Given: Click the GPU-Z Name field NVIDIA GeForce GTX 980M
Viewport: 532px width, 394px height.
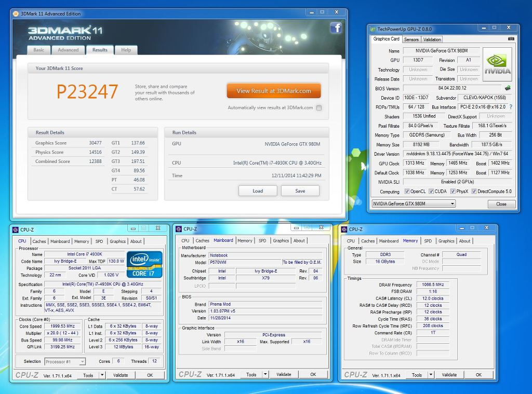Looking at the screenshot, I should (x=442, y=51).
